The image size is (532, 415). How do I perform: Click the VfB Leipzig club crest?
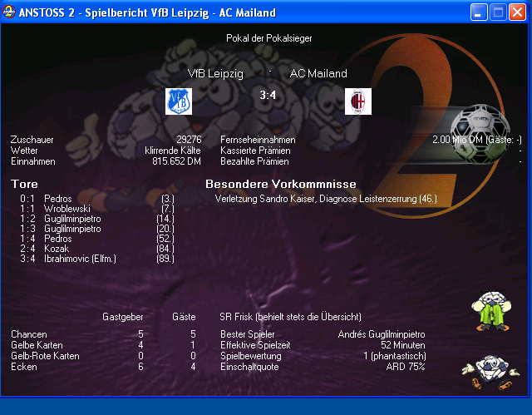click(x=178, y=101)
